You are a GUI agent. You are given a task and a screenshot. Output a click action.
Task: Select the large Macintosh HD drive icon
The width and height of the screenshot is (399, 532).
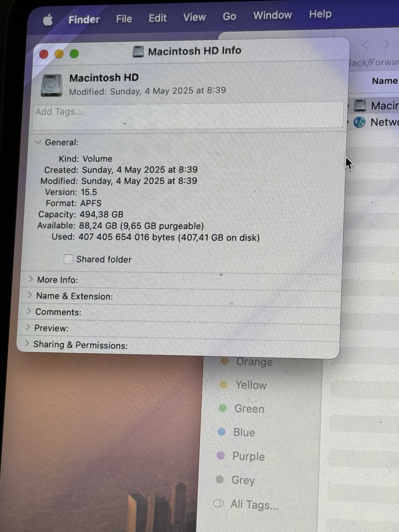coord(52,85)
